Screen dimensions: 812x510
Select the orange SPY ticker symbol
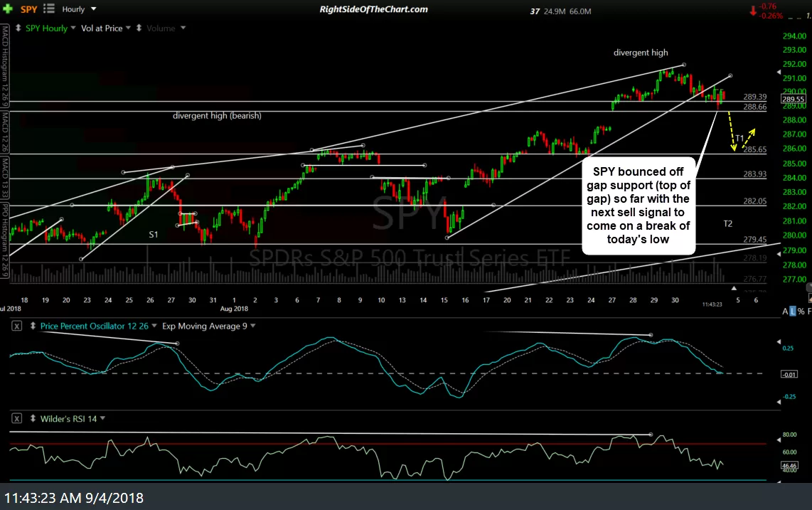click(29, 9)
